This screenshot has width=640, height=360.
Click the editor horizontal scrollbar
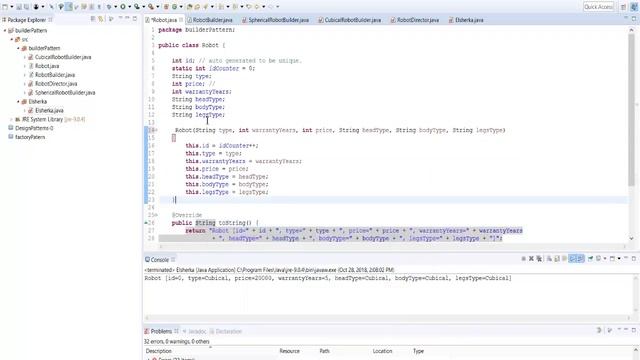392,247
